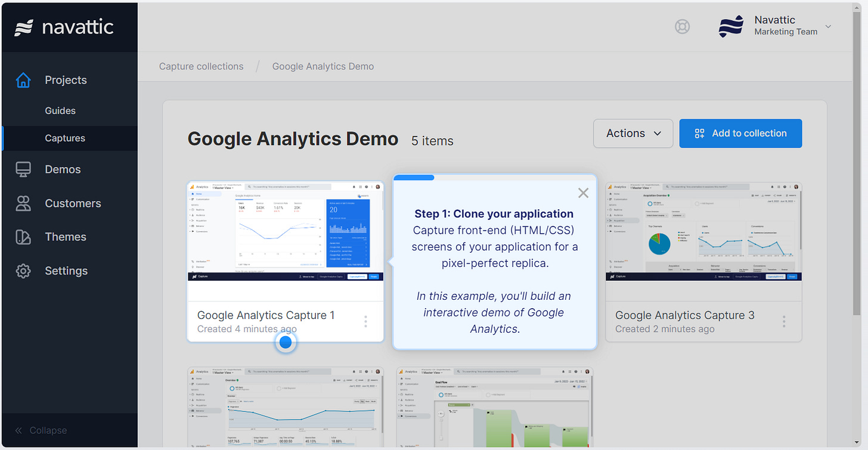Image resolution: width=868 pixels, height=450 pixels.
Task: Click the Google Analytics Capture 1 title
Action: coord(266,315)
